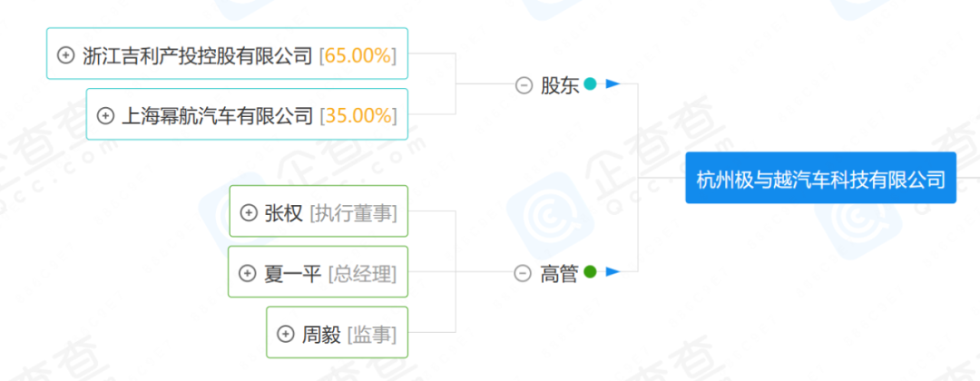
Task: Select the 张权 name text
Action: [283, 212]
